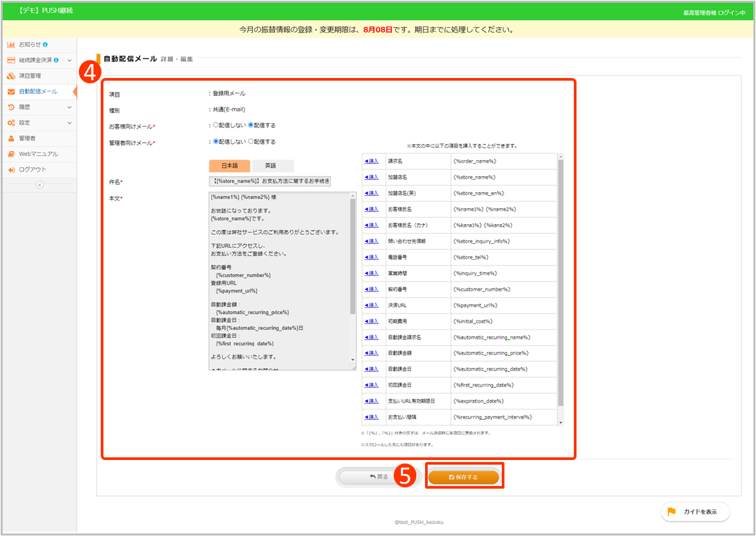The image size is (756, 536).
Task: Expand the 履歴 sidebar submenu arrow
Action: 69,107
